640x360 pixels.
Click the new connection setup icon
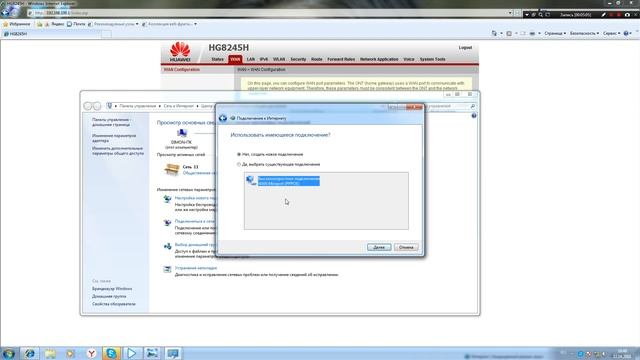pos(167,199)
